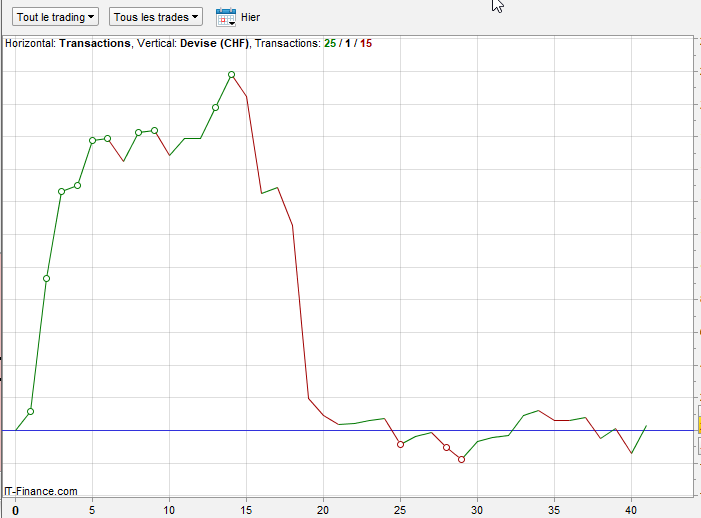701x518 pixels.
Task: Select the lowest red point at transaction 29
Action: pos(462,459)
